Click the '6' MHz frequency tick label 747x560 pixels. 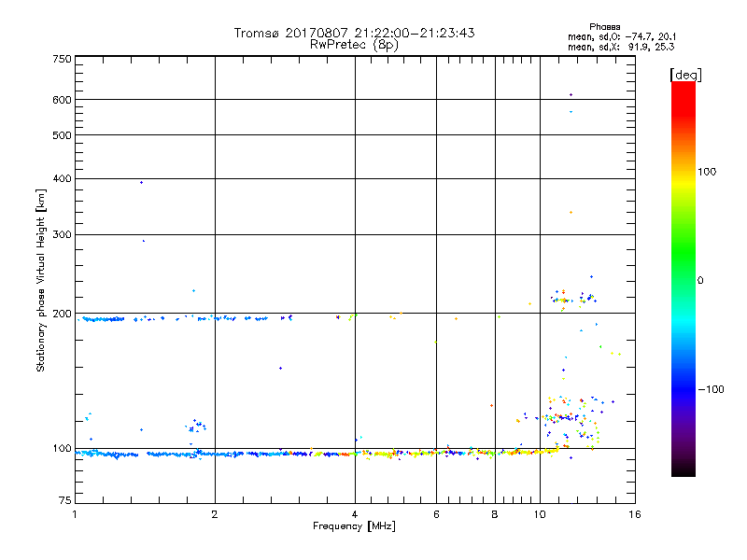pyautogui.click(x=436, y=514)
